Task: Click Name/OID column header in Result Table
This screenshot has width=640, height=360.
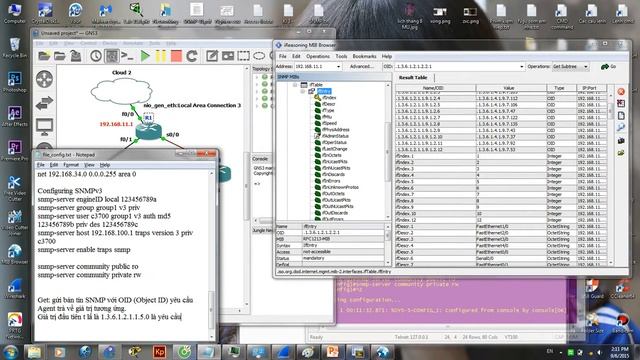Action: tap(436, 88)
